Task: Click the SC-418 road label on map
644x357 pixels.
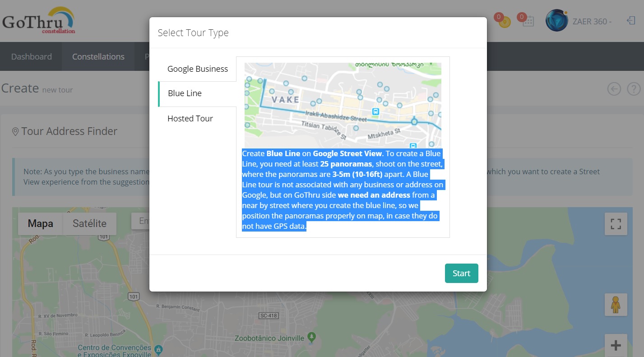Action: (269, 315)
